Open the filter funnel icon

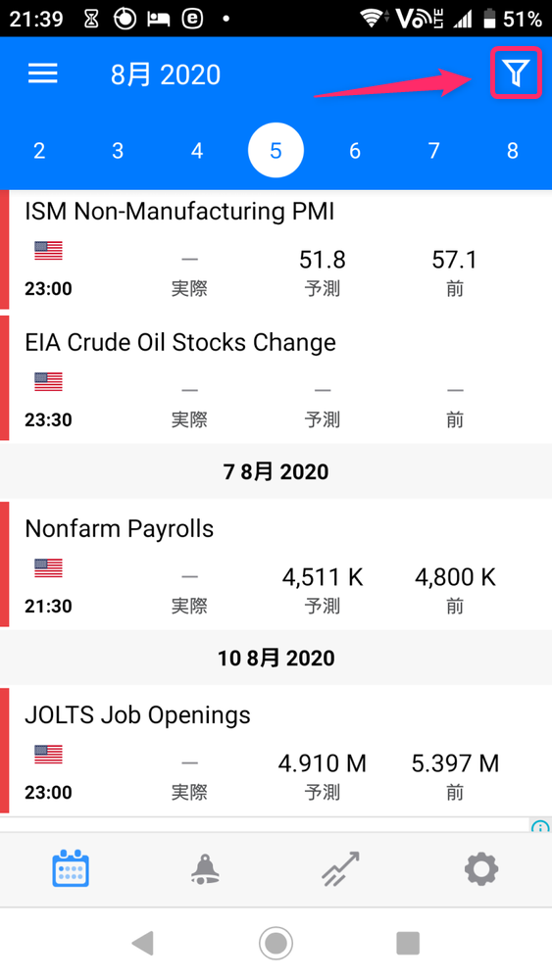coord(516,73)
